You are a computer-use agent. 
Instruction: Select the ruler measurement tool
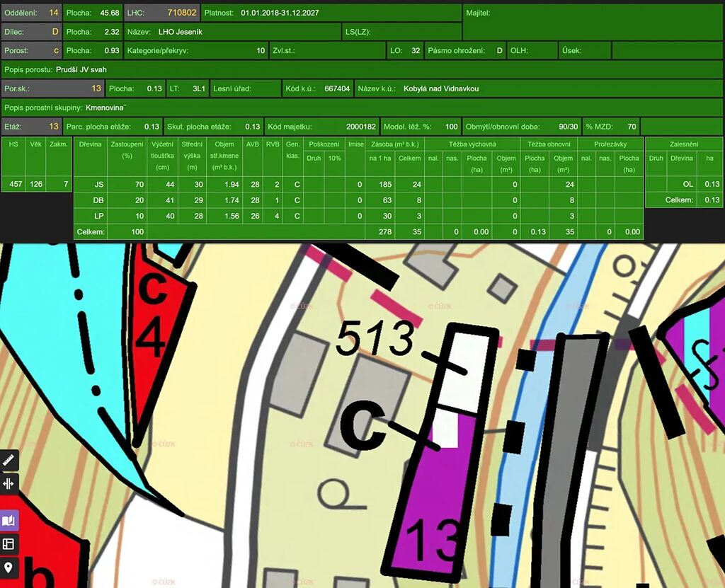point(9,461)
